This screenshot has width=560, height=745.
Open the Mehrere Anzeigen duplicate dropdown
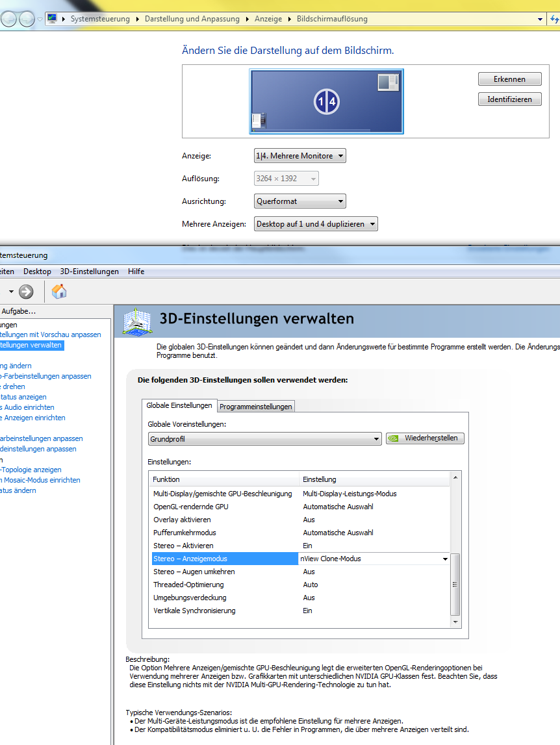pyautogui.click(x=316, y=224)
